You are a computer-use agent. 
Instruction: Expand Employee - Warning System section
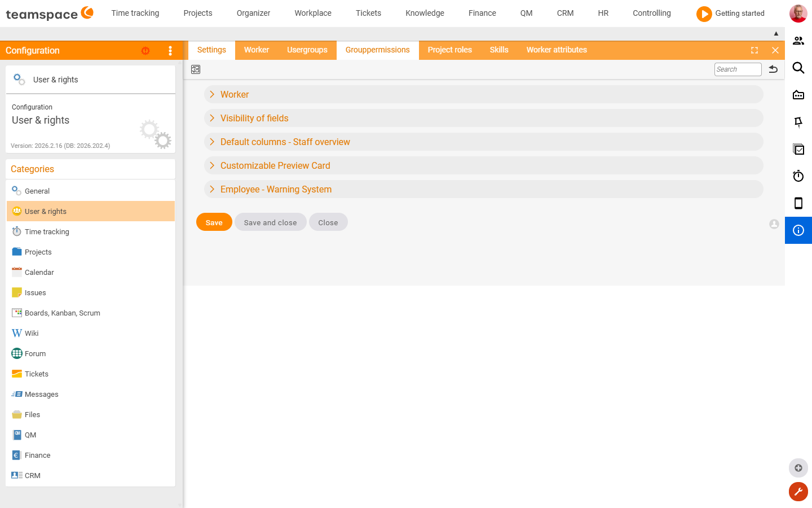(484, 189)
